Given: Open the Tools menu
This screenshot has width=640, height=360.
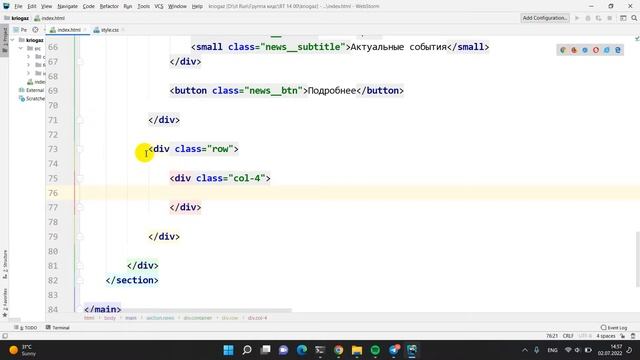Looking at the screenshot, I should (x=143, y=6).
